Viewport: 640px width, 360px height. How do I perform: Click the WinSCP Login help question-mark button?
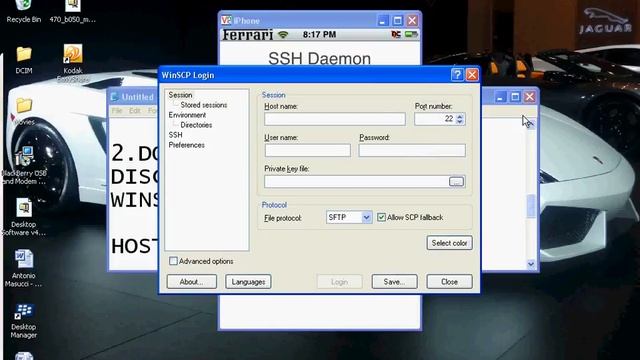pos(457,75)
